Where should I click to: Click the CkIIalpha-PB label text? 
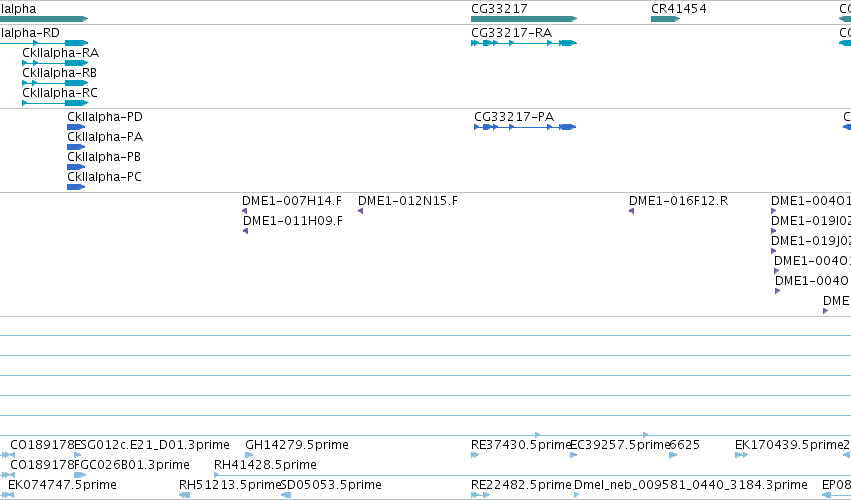click(x=104, y=157)
